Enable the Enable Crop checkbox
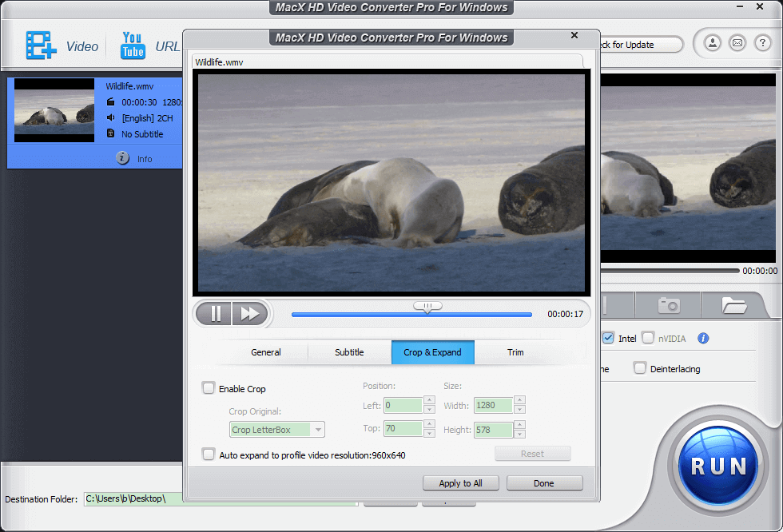This screenshot has width=783, height=532. coord(209,387)
